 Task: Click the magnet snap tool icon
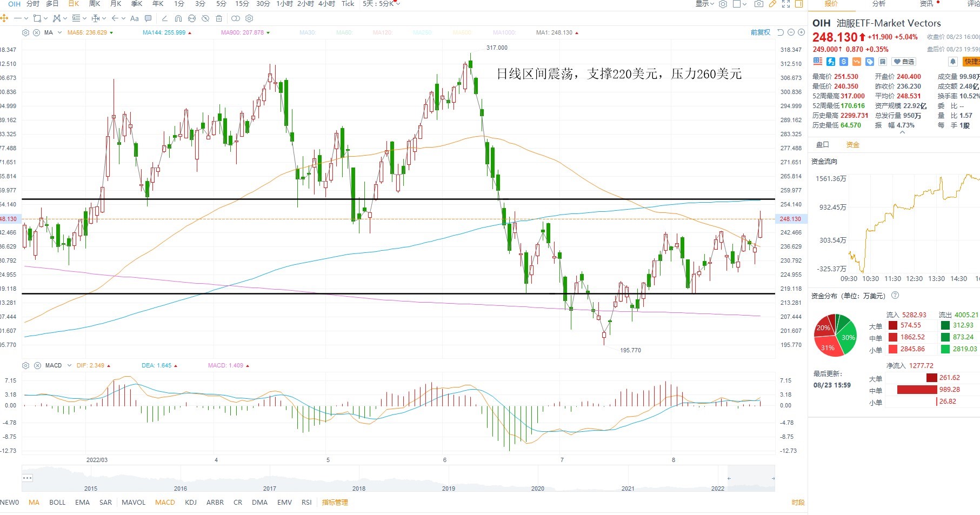coord(178,18)
